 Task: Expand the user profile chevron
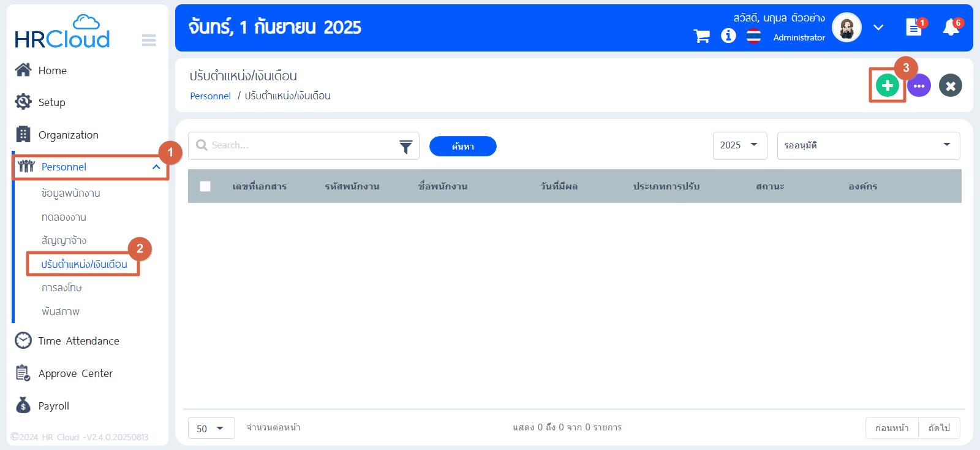click(x=878, y=28)
